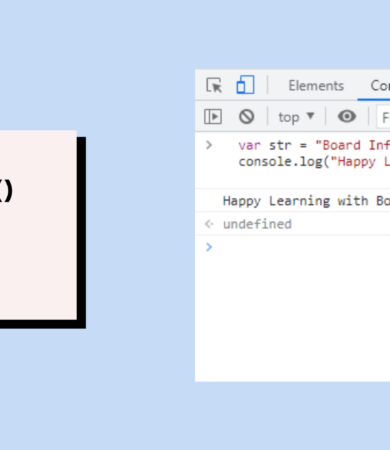Focus the console Filter input field
This screenshot has height=450, width=390.
click(383, 117)
